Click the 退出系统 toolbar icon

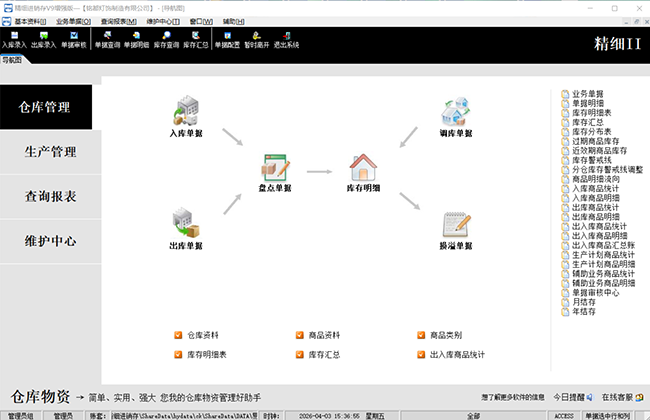[x=286, y=40]
